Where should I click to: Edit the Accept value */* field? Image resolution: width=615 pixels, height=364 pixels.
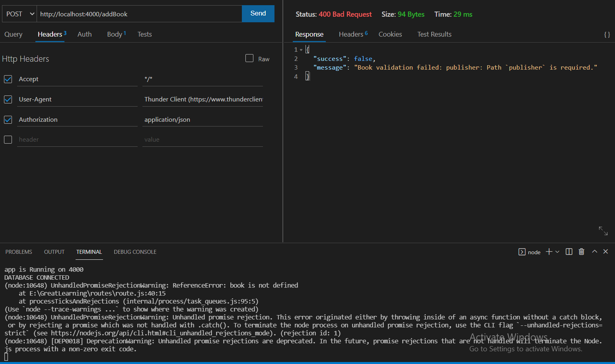coord(203,79)
